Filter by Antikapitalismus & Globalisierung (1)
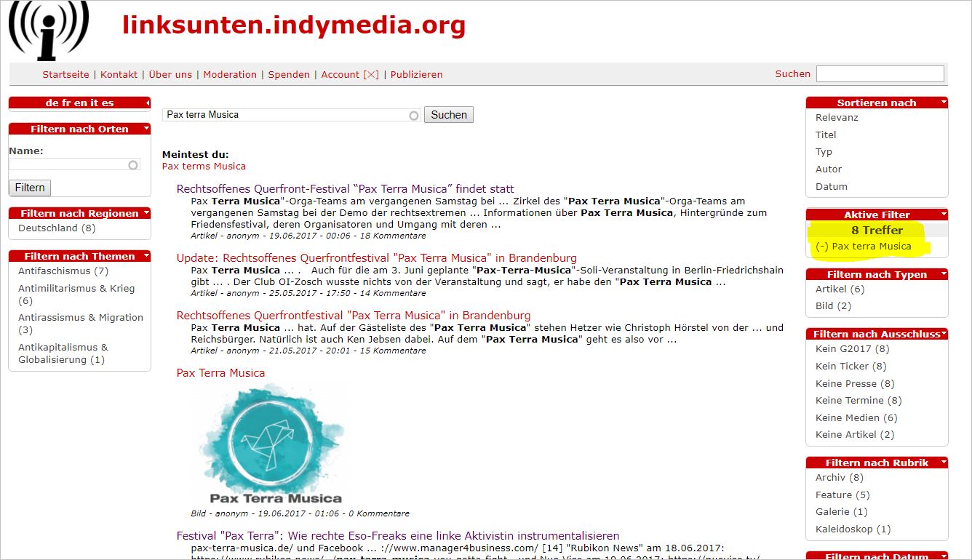Screen dimensions: 972x560 click(63, 353)
